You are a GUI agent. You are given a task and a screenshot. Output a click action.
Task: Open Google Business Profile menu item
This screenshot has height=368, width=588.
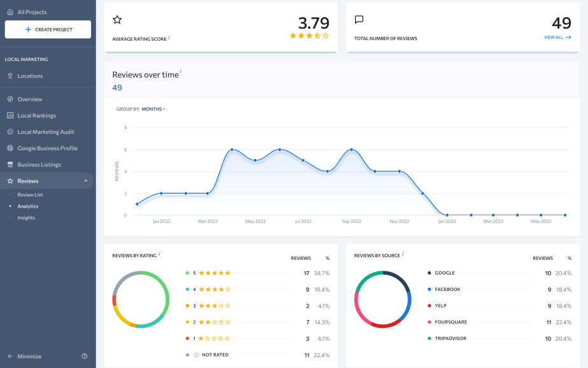(x=47, y=148)
